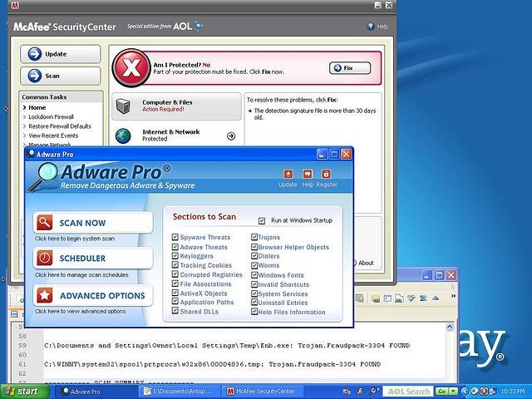
Task: Click the Computer & Files icon
Action: [124, 106]
